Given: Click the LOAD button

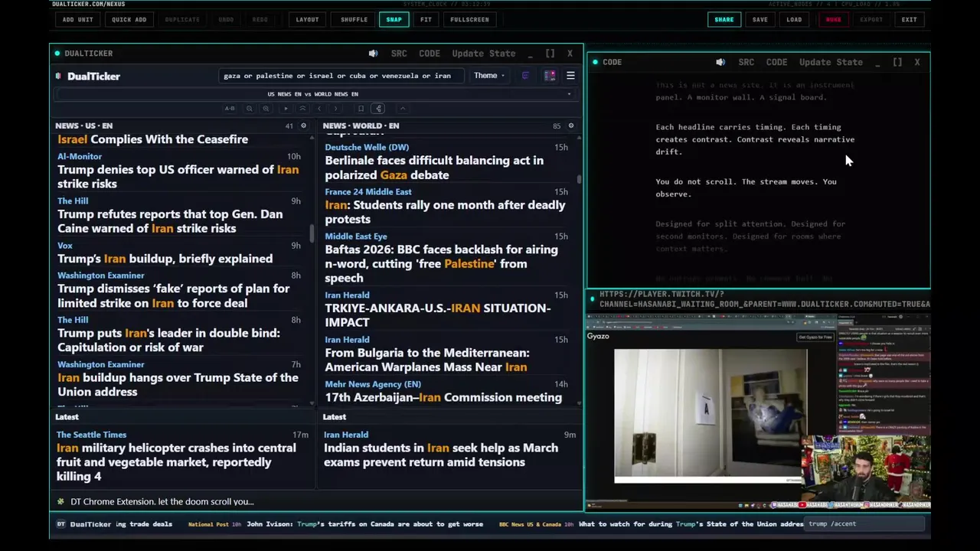Looking at the screenshot, I should click(x=794, y=19).
